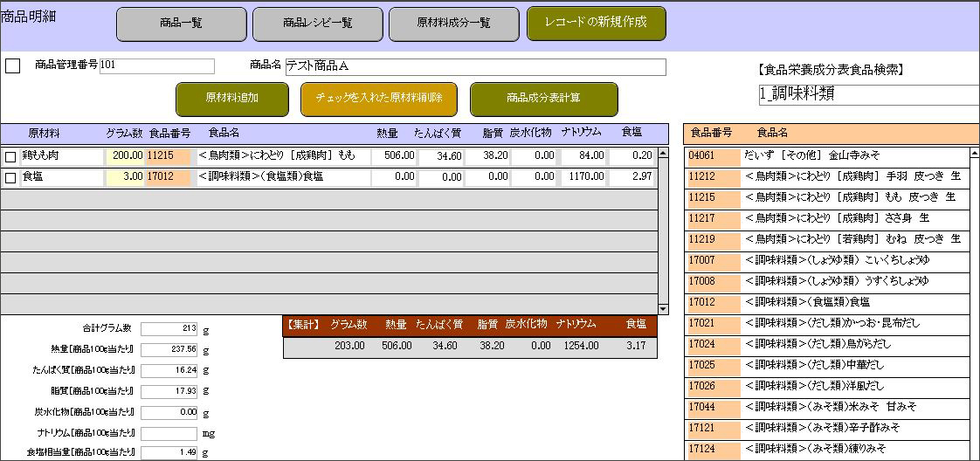This screenshot has height=461, width=980.
Task: Click the empty ナトリウム per 100g field
Action: pos(169,433)
